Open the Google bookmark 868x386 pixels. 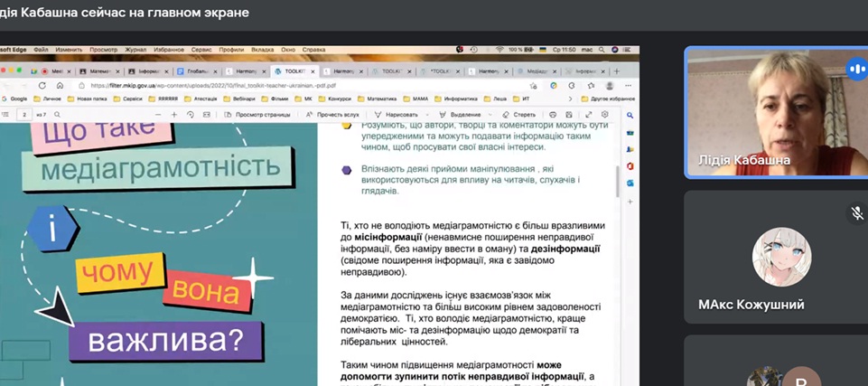(15, 99)
